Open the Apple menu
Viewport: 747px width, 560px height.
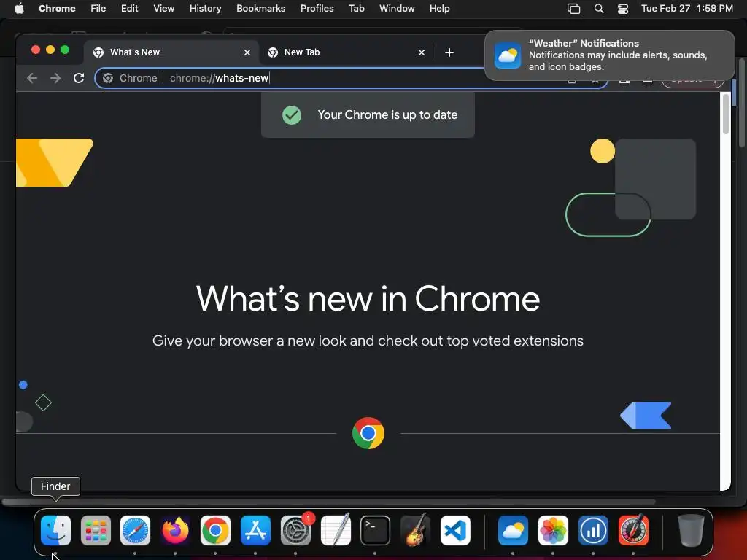[19, 9]
